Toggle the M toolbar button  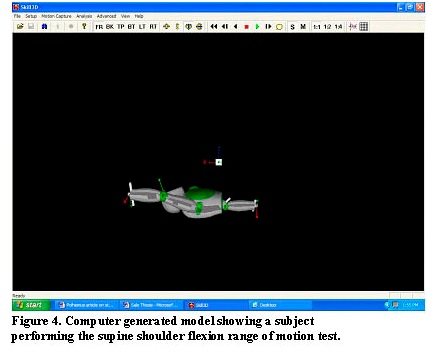(303, 27)
